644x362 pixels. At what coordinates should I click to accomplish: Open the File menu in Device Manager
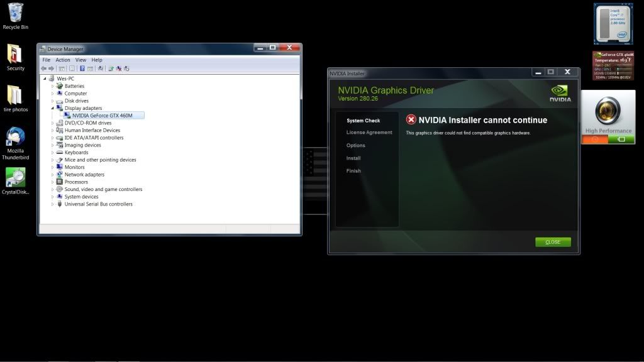pos(47,60)
